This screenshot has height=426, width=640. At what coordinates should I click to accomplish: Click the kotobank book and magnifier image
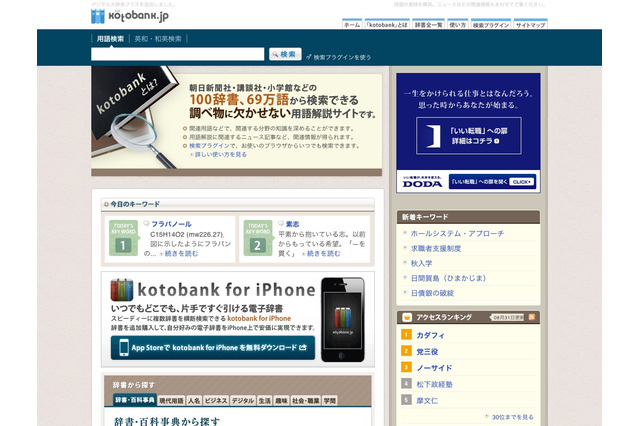(x=133, y=118)
